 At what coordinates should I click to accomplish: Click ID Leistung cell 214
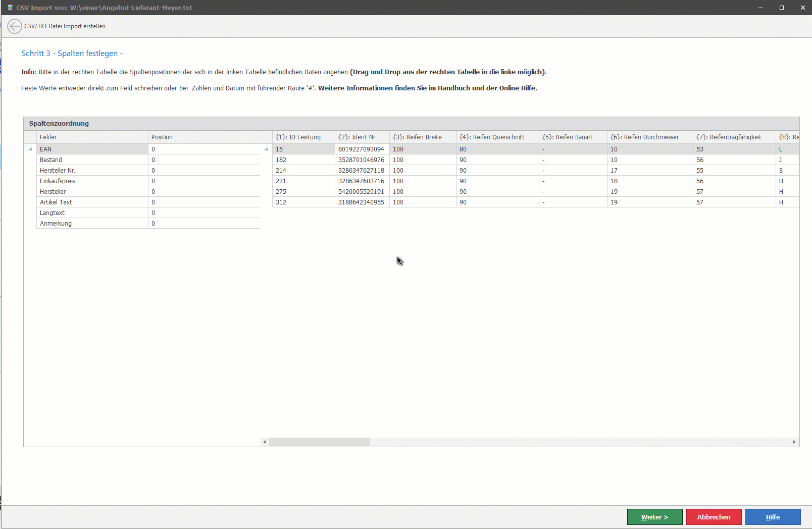(303, 171)
